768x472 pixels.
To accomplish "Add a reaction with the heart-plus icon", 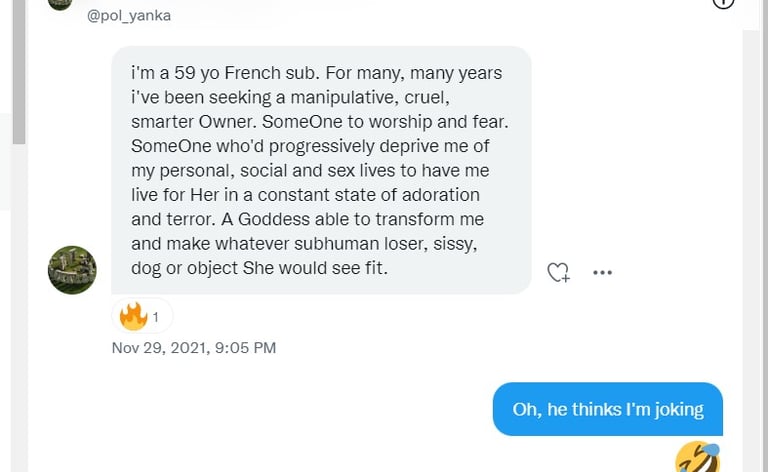I will click(558, 272).
